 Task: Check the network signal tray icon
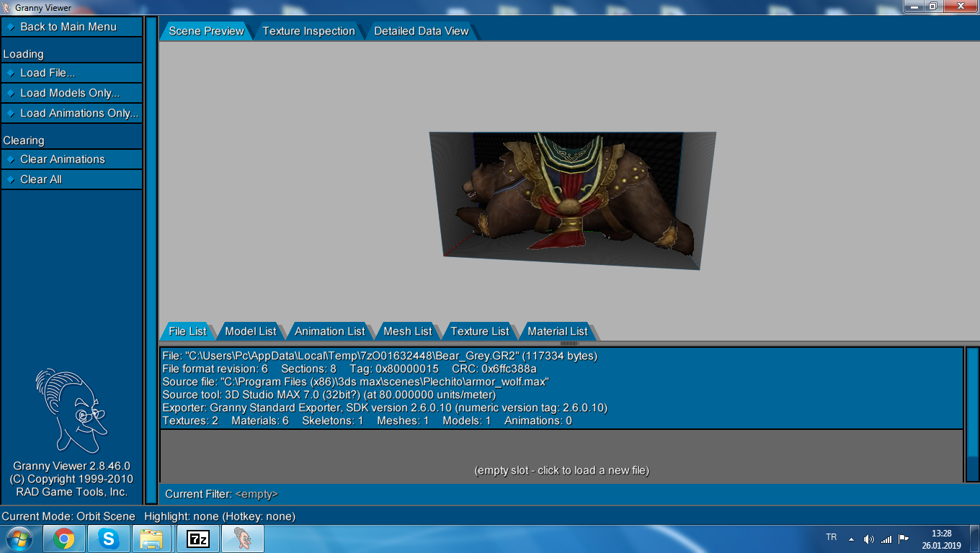point(886,539)
